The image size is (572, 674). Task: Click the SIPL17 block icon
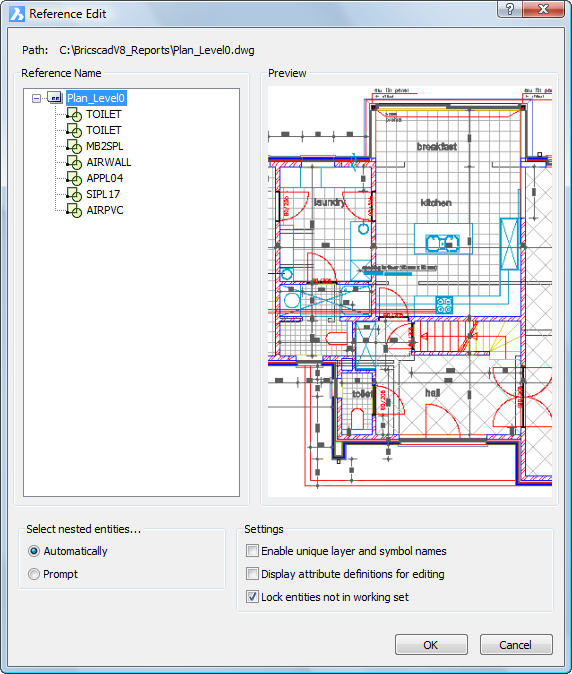[x=73, y=194]
